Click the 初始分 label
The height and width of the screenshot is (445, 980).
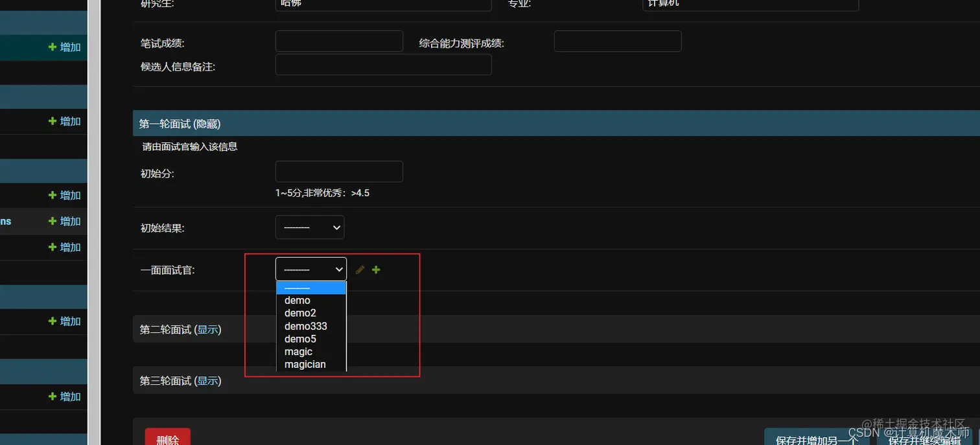click(x=157, y=174)
